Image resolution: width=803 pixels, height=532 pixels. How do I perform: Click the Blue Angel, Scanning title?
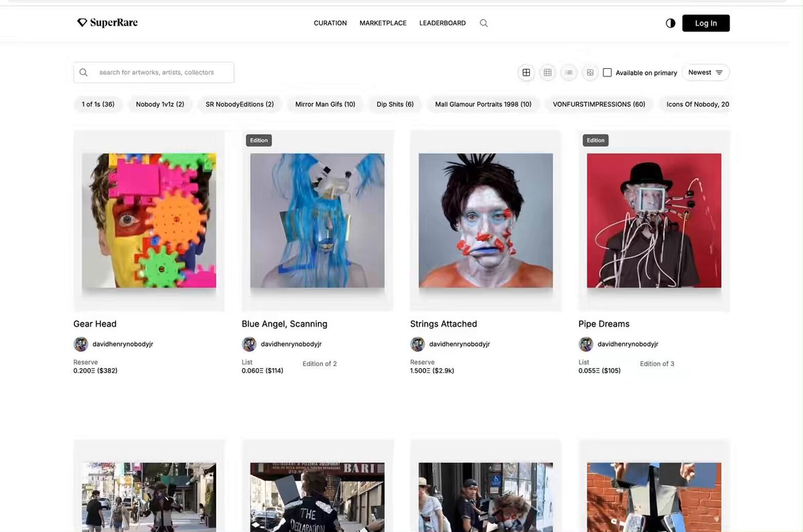tap(284, 324)
